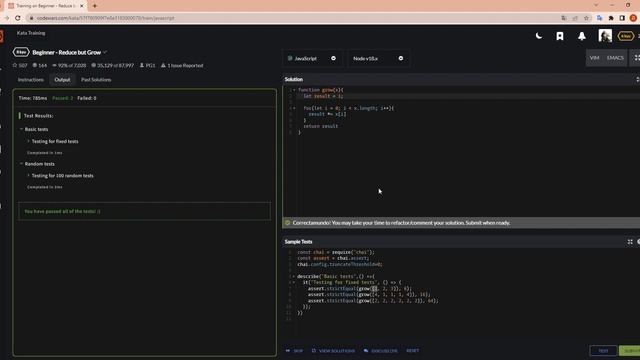
Task: Click the browser address bar URL
Action: tap(105, 18)
